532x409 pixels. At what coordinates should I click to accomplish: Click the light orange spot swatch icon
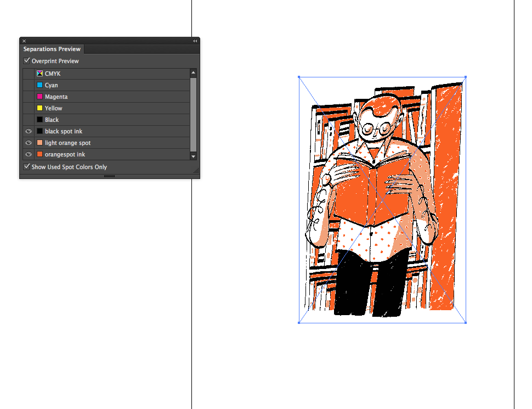coord(39,142)
